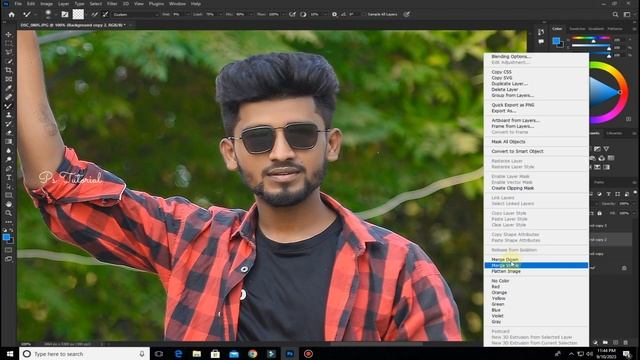Select the Rectangular Marquee tool
This screenshot has height=360, width=640.
[x=9, y=43]
